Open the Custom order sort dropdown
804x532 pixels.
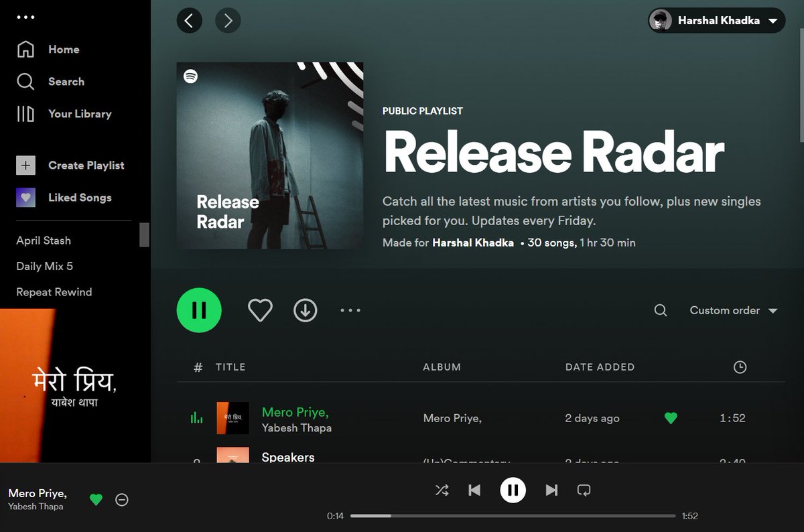[x=734, y=310]
